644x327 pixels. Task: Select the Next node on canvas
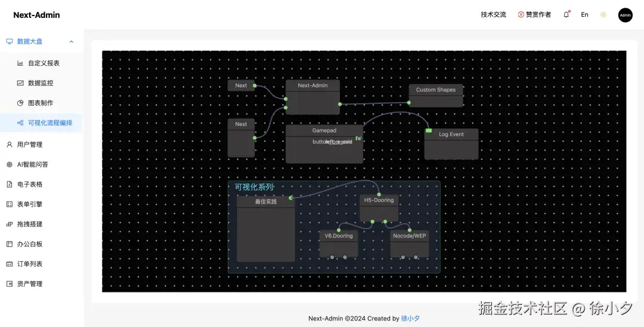click(x=241, y=85)
